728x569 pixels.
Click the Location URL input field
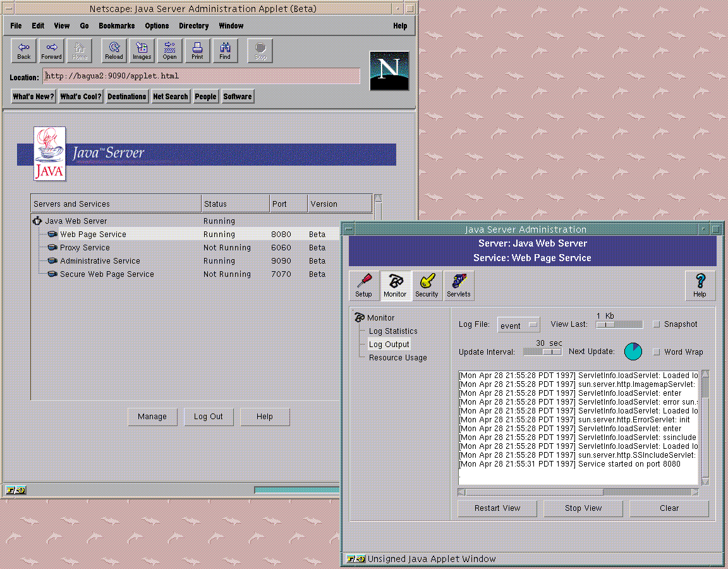coord(202,76)
